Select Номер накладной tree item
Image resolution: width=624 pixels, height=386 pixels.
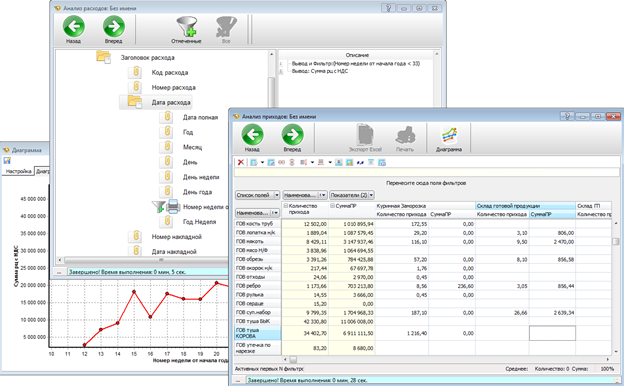click(x=177, y=237)
